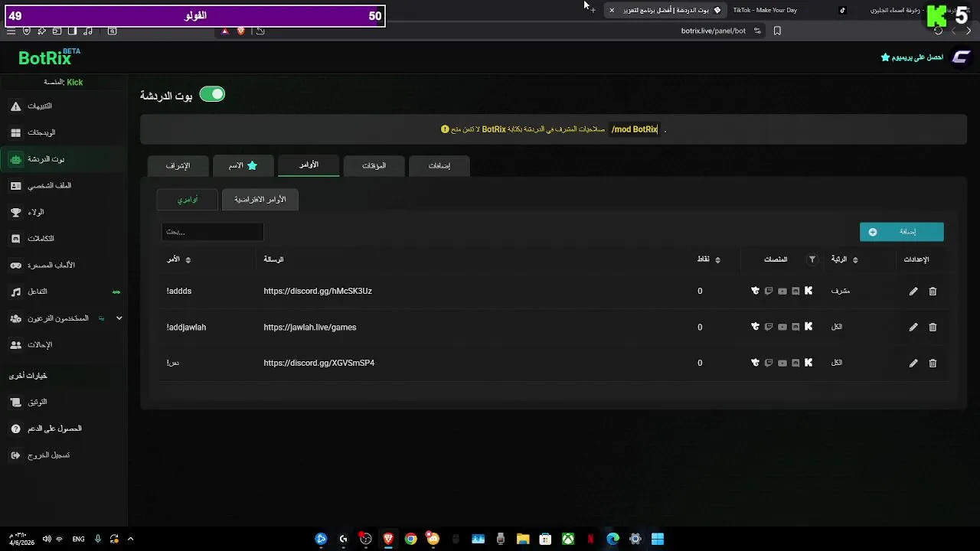
Task: Delete the !addjawlah command
Action: pyautogui.click(x=933, y=327)
